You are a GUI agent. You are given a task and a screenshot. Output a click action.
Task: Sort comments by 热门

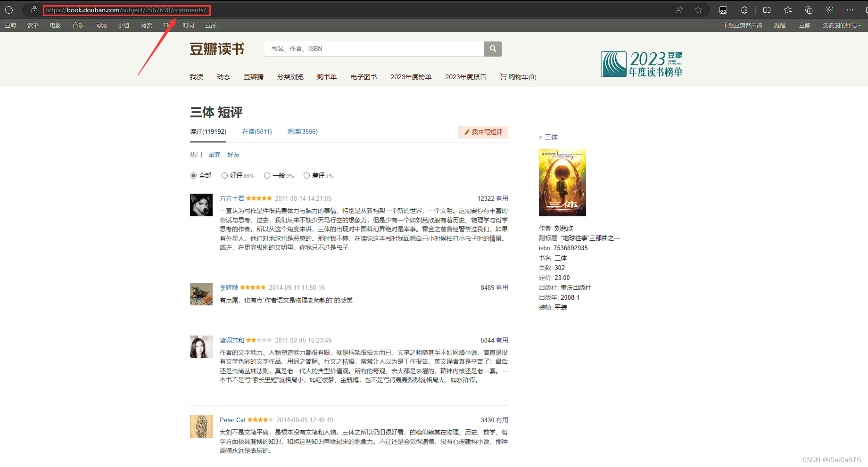(196, 155)
